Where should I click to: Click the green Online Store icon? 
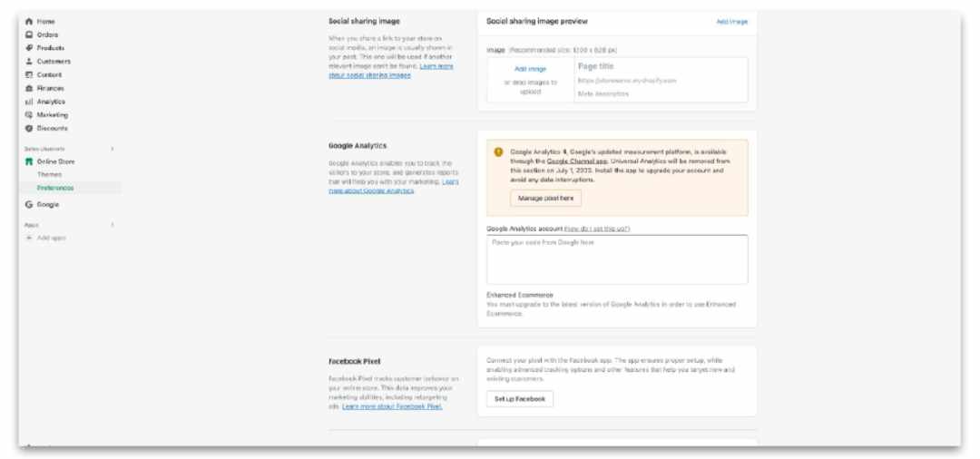coord(29,161)
